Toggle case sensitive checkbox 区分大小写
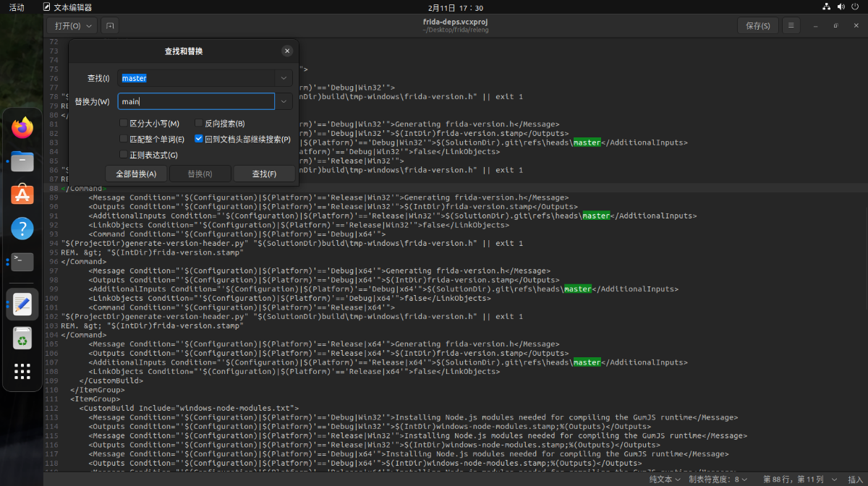 coord(124,124)
